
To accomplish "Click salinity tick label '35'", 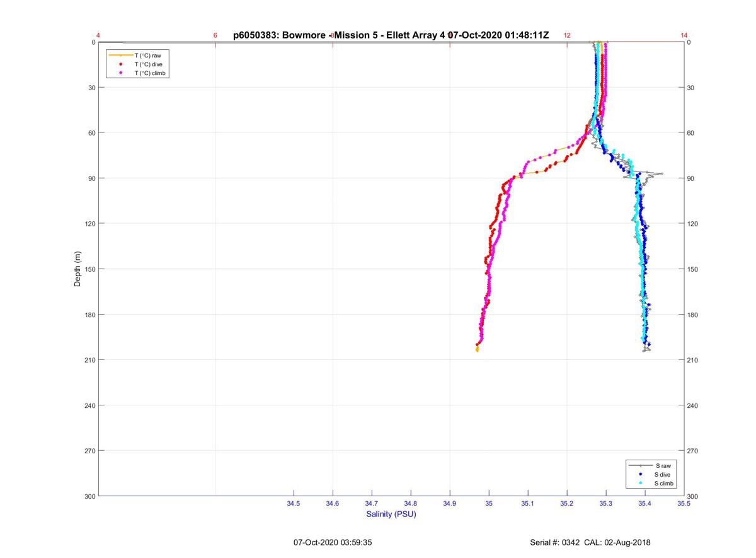I will pyautogui.click(x=489, y=504).
